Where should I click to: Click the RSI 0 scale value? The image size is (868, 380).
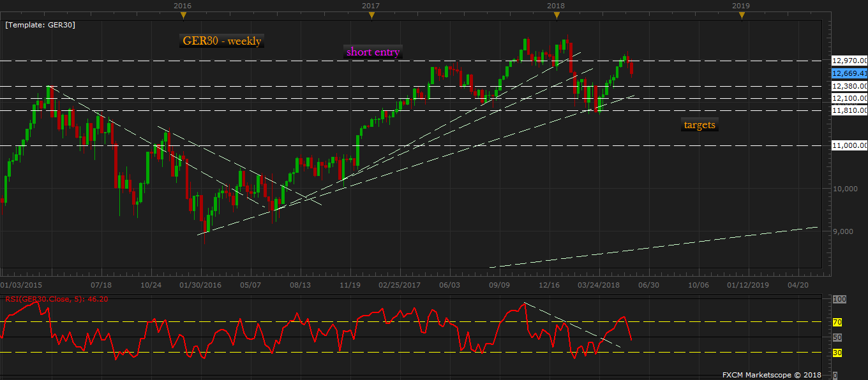(x=835, y=376)
